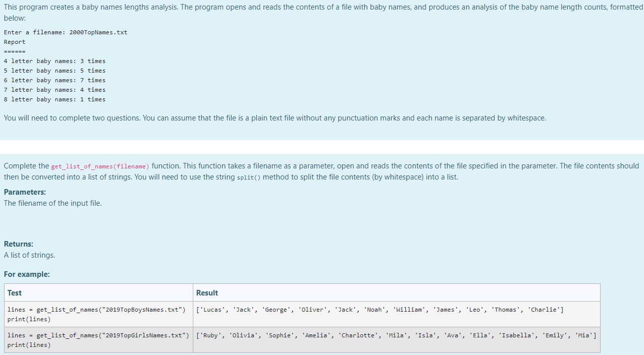Select the first print(lines) statement

pos(27,319)
